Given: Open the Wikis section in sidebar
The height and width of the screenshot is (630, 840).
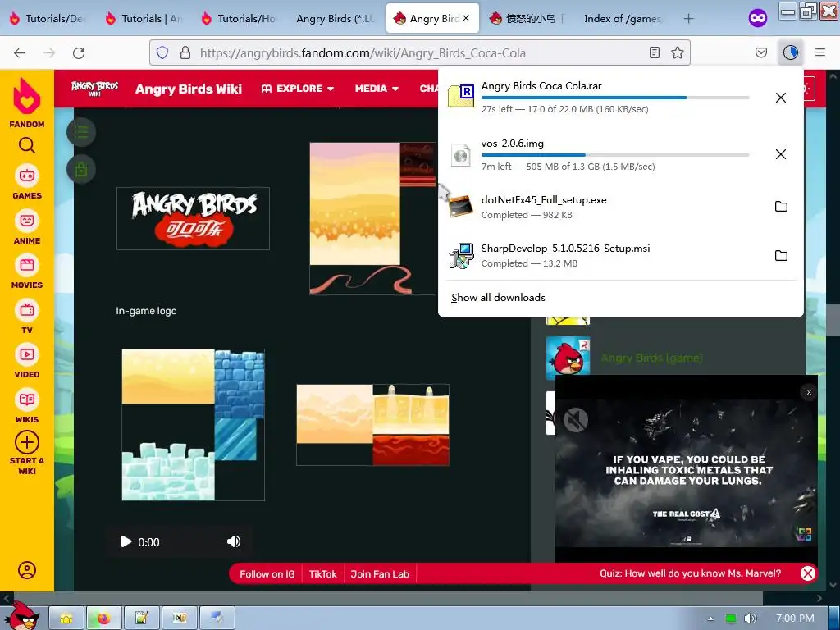Looking at the screenshot, I should pos(27,407).
